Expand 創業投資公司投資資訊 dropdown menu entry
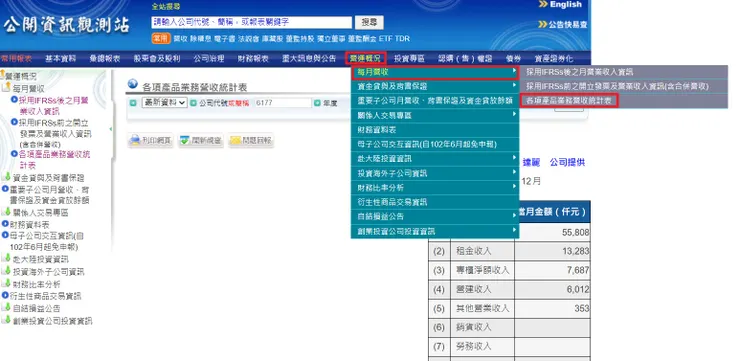Screen dimensions: 740x361 (x=435, y=231)
